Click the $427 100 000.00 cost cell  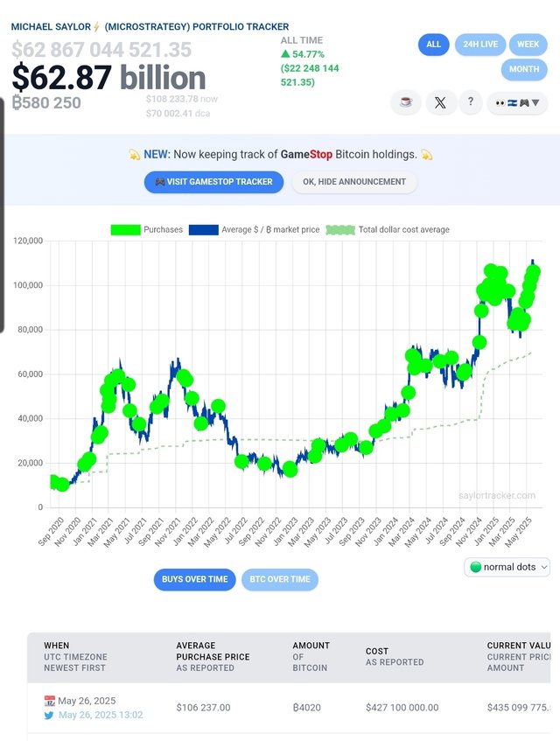[402, 708]
